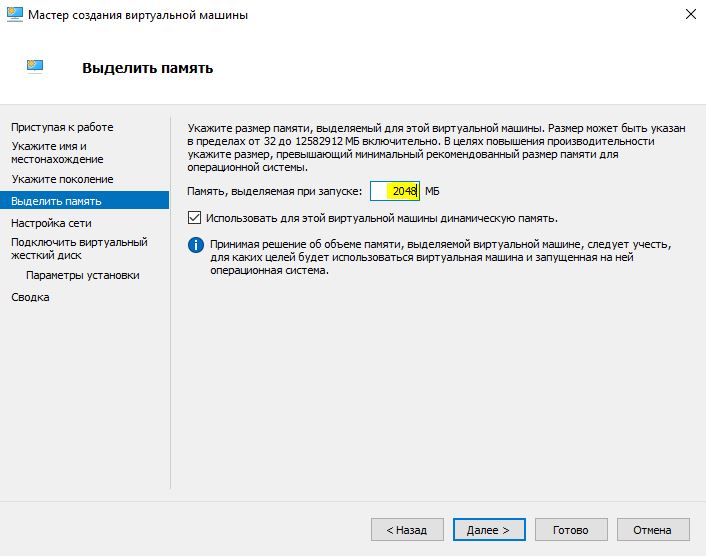Open the 'Настройка сети' step
The height and width of the screenshot is (556, 706).
(51, 223)
